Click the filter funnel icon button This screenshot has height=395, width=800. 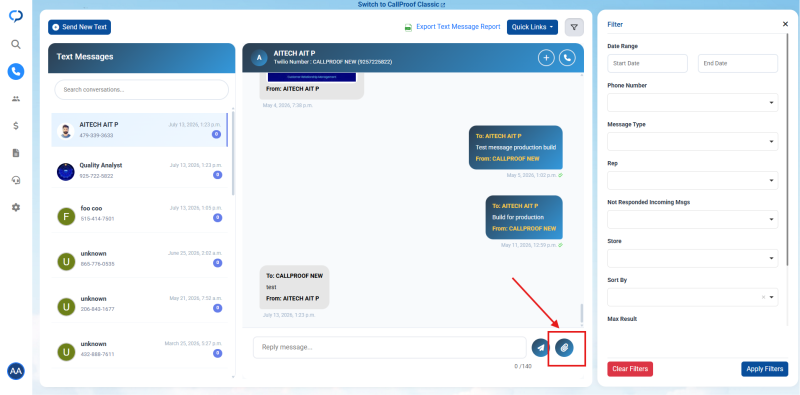574,27
